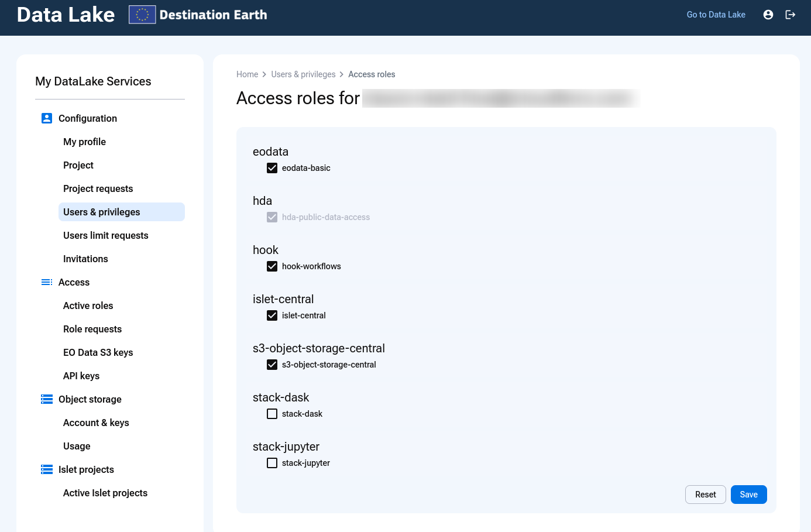The image size is (811, 532).
Task: Click the stack-jupyter checkbox label
Action: pos(306,463)
